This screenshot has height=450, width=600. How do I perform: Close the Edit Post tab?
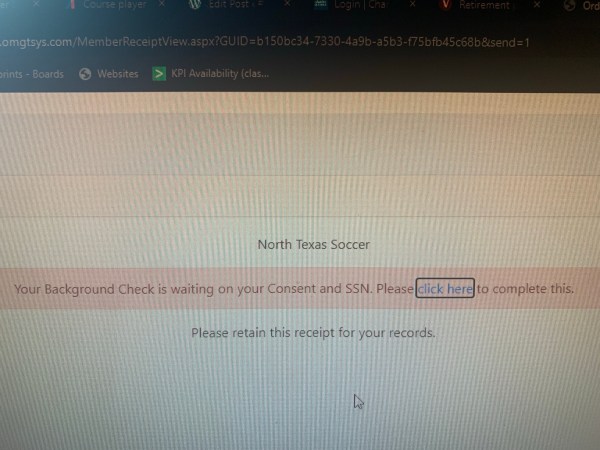[287, 4]
